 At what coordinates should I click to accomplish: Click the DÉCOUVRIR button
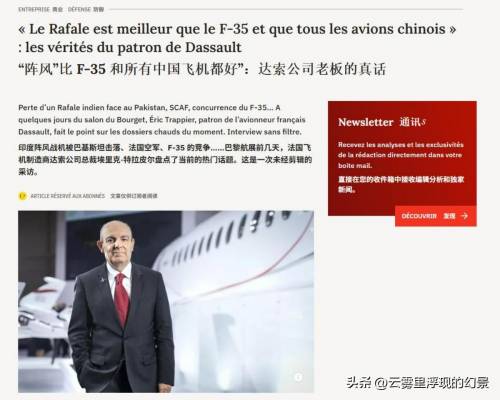pos(436,216)
